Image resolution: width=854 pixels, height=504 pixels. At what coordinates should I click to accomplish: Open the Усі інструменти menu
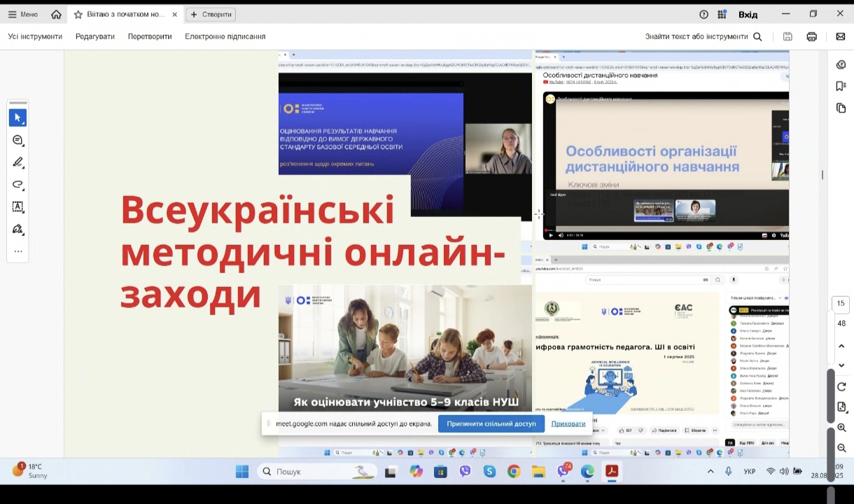pyautogui.click(x=35, y=36)
